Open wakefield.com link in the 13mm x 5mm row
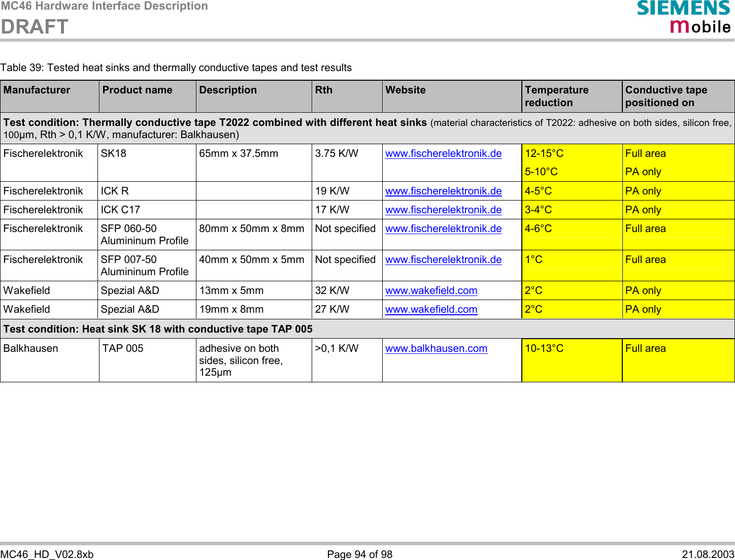735x560 pixels. (x=431, y=290)
